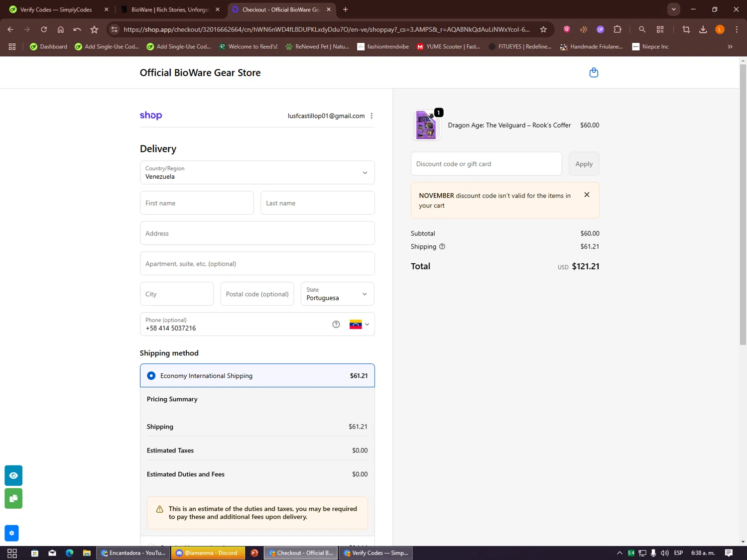Open Microsoft Edge from taskbar
The width and height of the screenshot is (747, 560).
[69, 553]
